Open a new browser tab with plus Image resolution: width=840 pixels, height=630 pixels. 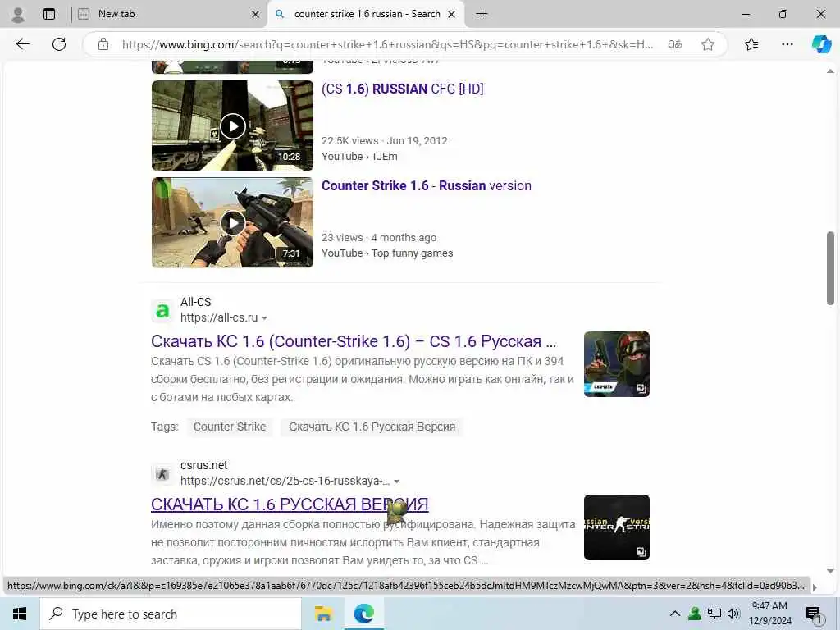(x=482, y=14)
